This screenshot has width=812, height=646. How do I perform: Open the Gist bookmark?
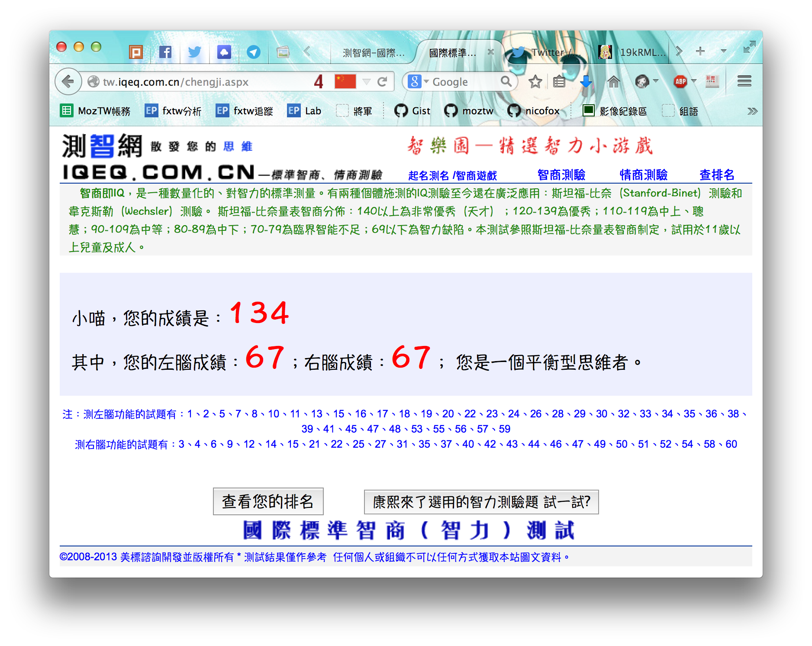click(412, 111)
